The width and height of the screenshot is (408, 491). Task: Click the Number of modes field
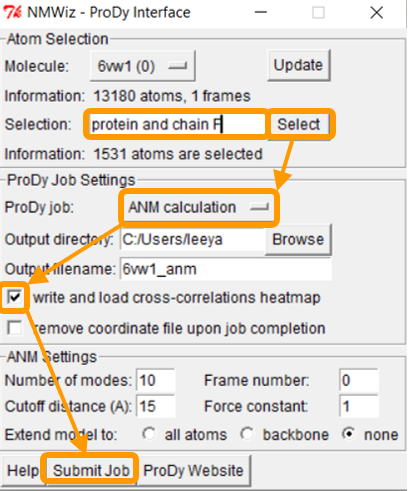pyautogui.click(x=155, y=380)
